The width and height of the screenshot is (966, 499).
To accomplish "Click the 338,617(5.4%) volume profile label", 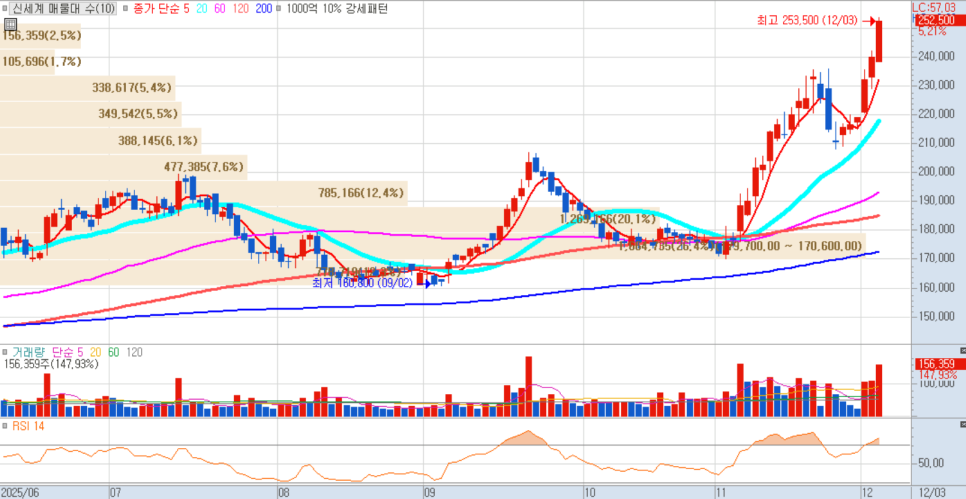I will (x=132, y=87).
